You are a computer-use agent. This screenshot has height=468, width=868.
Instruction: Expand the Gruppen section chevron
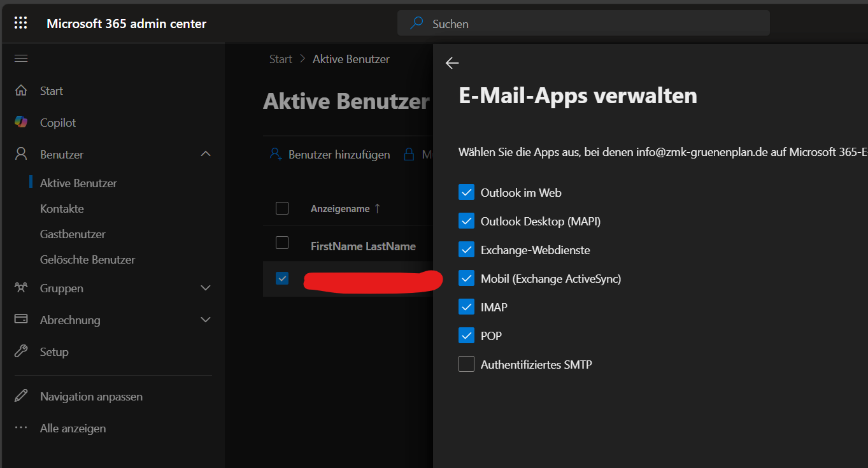click(x=206, y=288)
